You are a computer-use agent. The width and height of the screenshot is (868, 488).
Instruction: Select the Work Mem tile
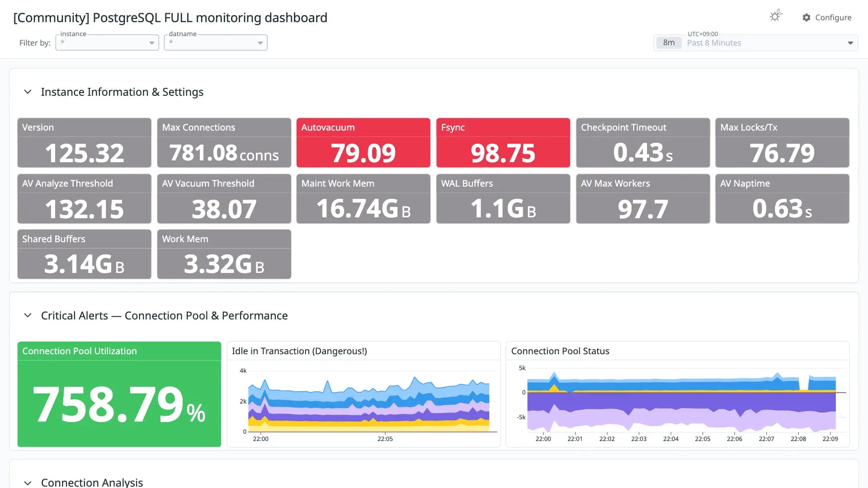click(224, 254)
